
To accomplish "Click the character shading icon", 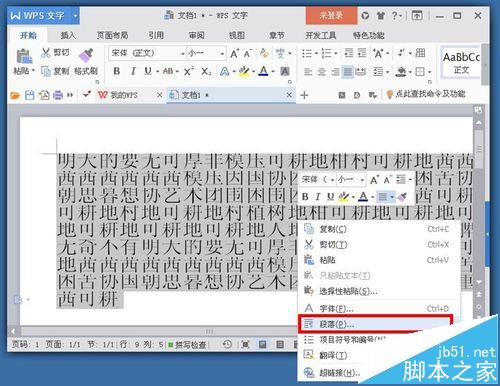I will [285, 71].
